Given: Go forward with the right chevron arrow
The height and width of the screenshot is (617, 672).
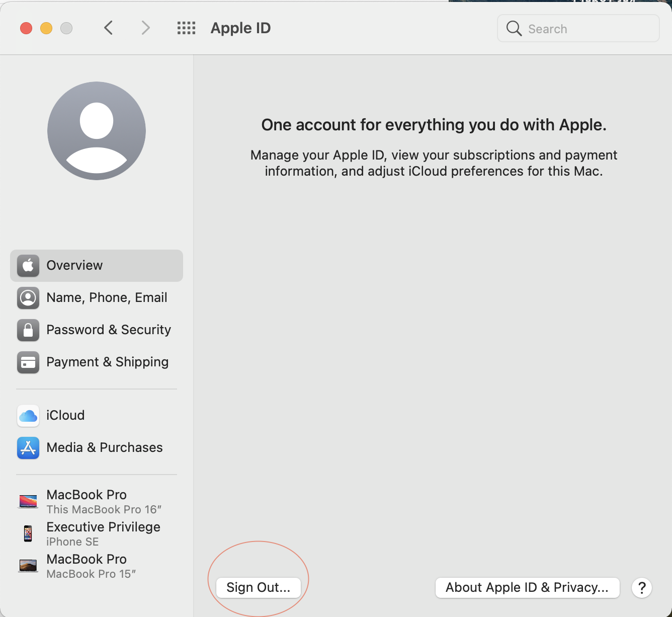Looking at the screenshot, I should pyautogui.click(x=145, y=28).
